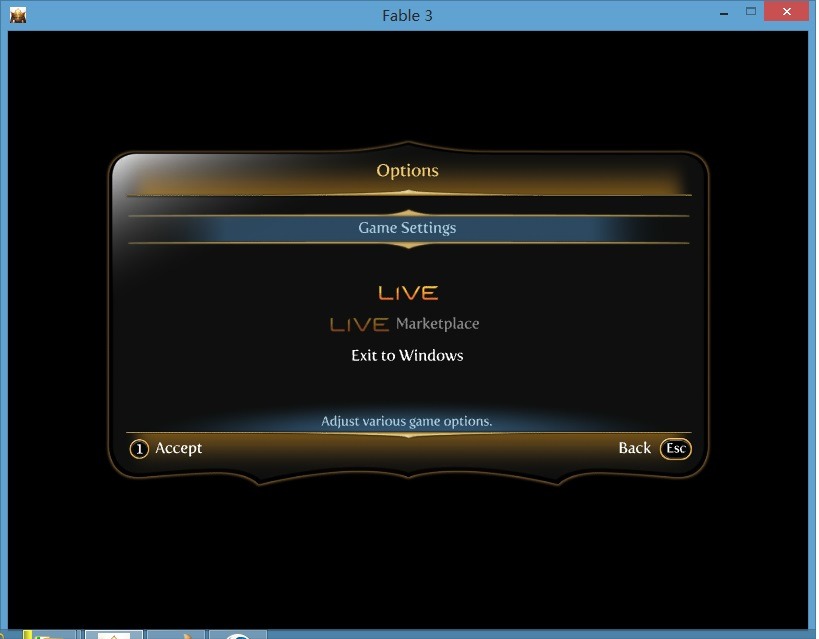Choose Exit to Windows
The width and height of the screenshot is (819, 639).
pos(407,356)
